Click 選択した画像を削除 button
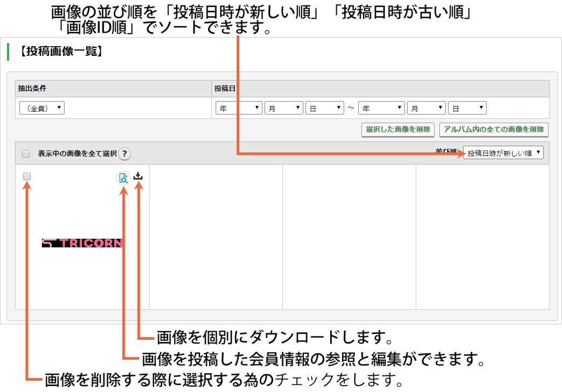The width and height of the screenshot is (562, 392). point(398,130)
